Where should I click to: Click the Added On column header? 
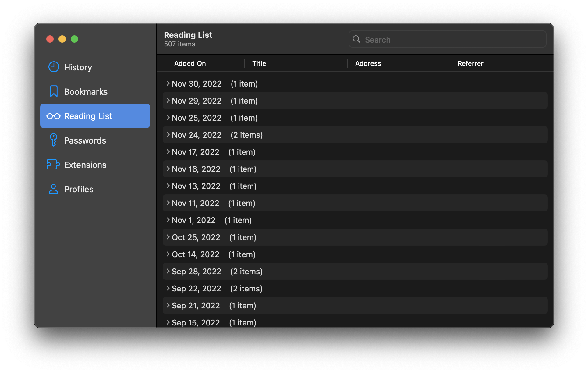(x=190, y=63)
